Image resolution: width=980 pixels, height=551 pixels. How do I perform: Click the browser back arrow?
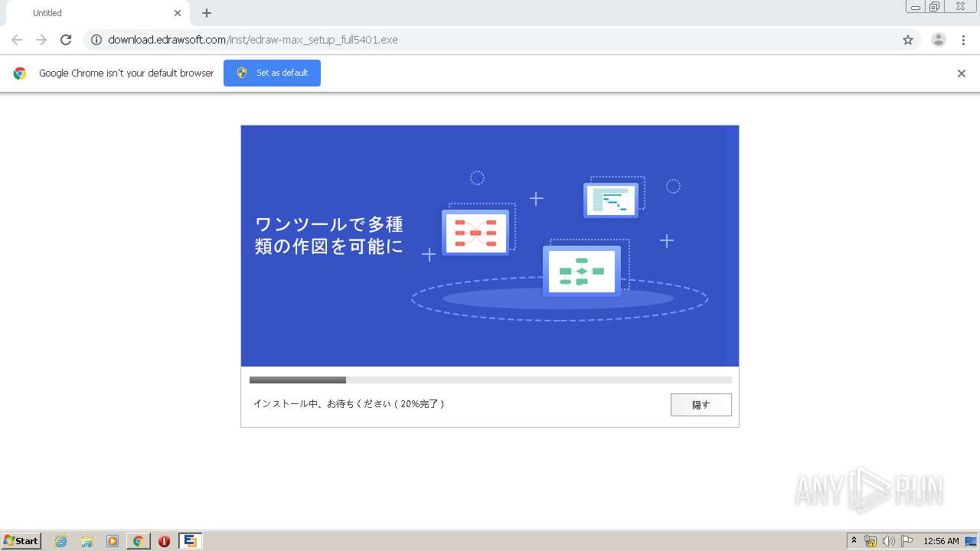coord(17,40)
